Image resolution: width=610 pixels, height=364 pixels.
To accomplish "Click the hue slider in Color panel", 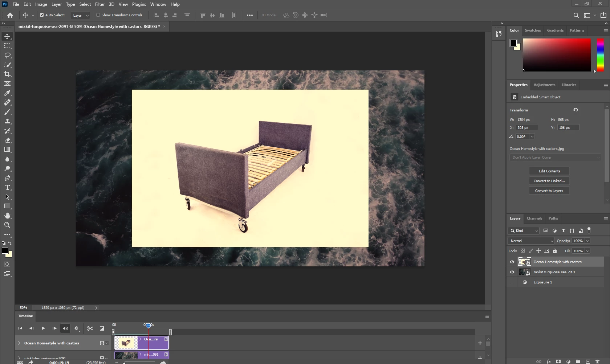I will [601, 55].
